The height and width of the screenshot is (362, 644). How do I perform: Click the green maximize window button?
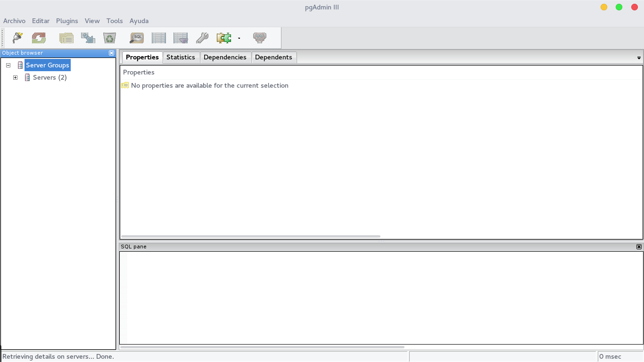[x=619, y=7]
